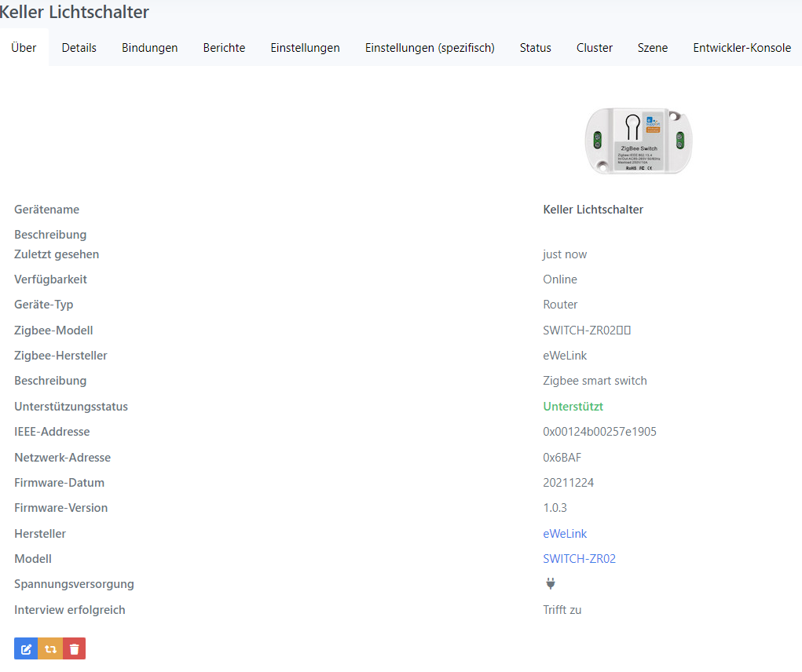Switch to the Über tab

(24, 48)
